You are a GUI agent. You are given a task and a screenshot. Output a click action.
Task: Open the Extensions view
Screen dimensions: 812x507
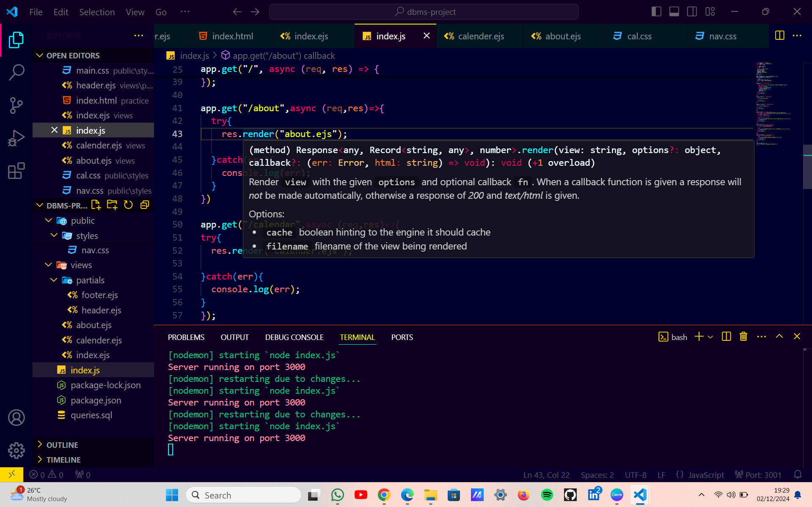coord(16,170)
